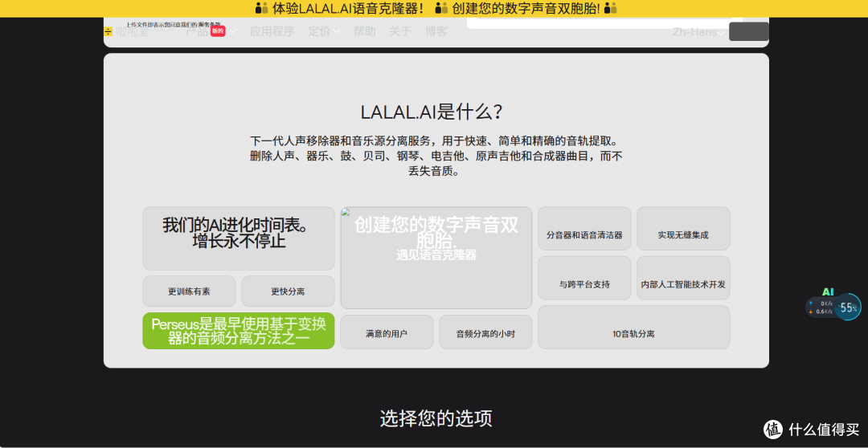Select the 与跨平台支持 card
Image resolution: width=868 pixels, height=448 pixels.
pyautogui.click(x=584, y=279)
